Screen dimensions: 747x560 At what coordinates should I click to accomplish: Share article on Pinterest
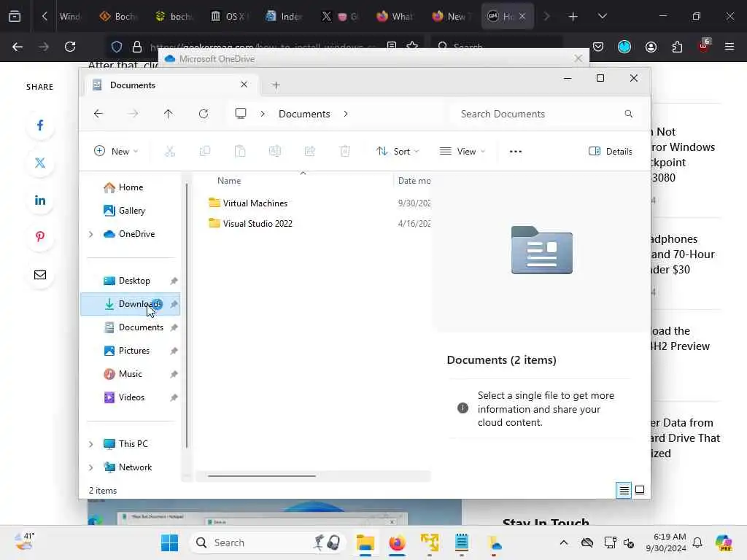pos(40,237)
